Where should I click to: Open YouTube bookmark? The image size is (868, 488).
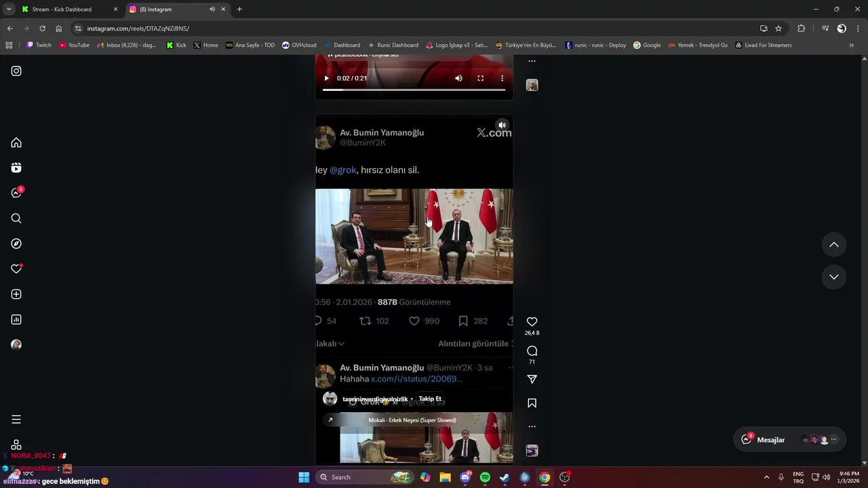pyautogui.click(x=74, y=45)
